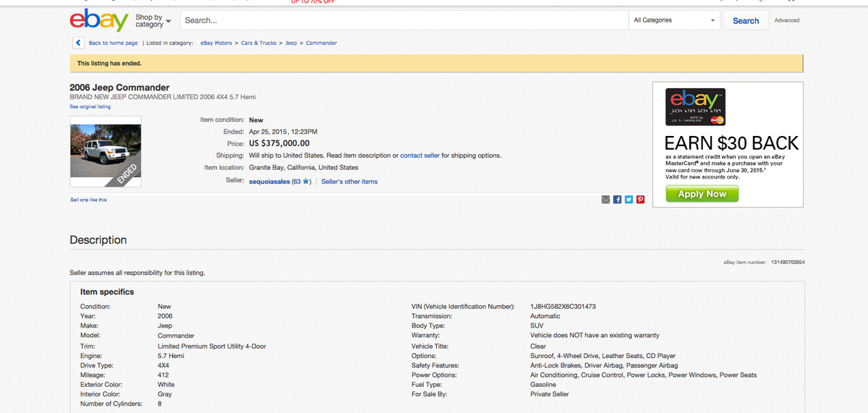
Task: Click the Trim value Limited Premium Sport Utility
Action: [x=212, y=346]
